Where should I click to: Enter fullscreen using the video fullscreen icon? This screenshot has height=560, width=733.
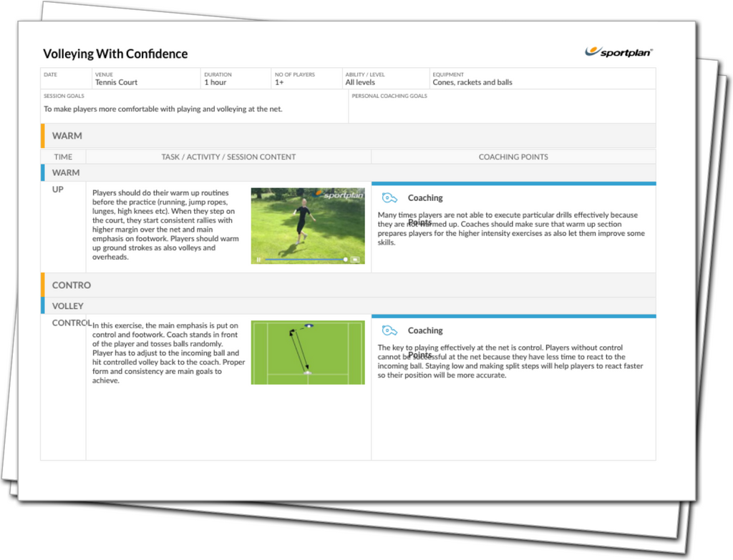point(356,258)
